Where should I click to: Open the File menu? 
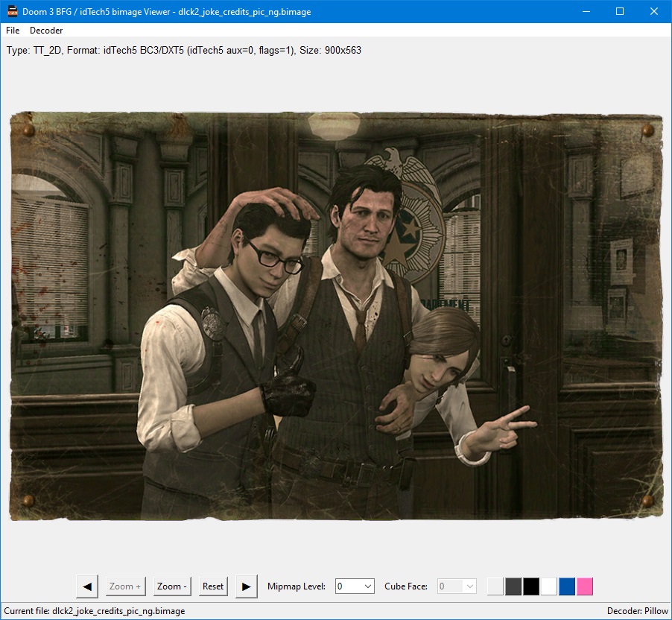point(13,31)
